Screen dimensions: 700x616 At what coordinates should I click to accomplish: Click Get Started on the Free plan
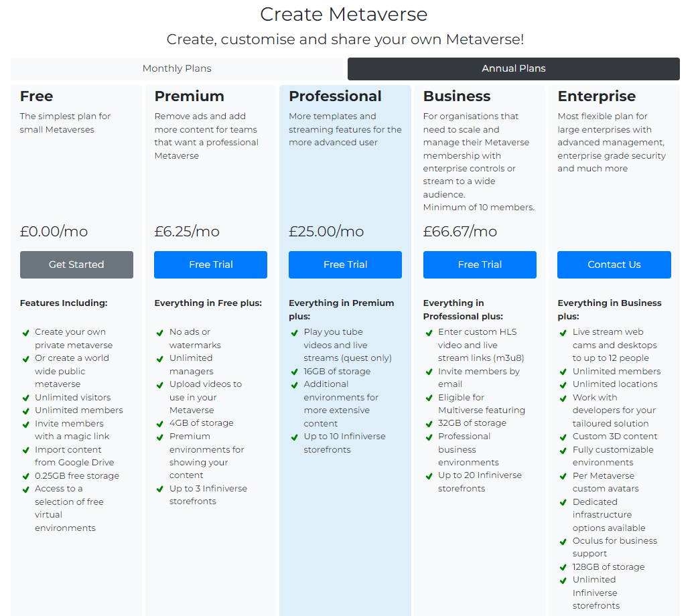click(76, 264)
